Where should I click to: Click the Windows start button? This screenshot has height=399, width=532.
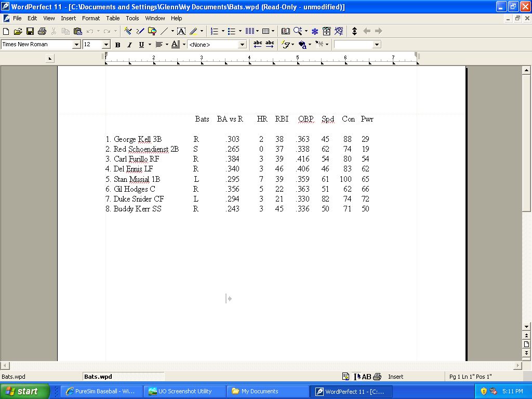coord(24,391)
